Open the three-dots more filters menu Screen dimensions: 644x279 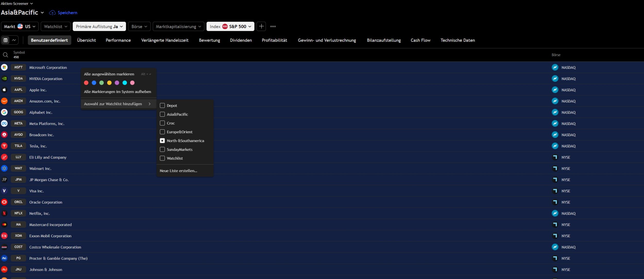point(273,26)
